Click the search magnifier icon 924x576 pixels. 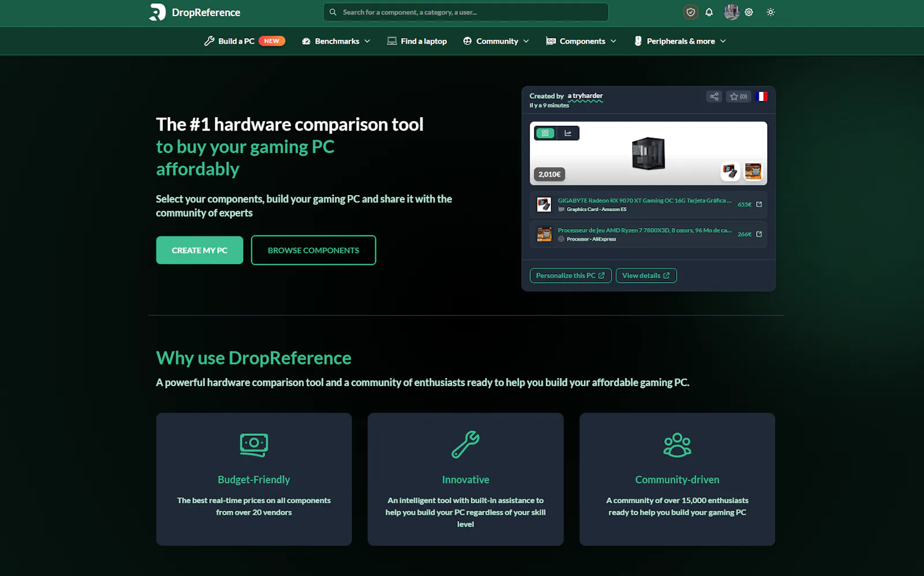[333, 12]
